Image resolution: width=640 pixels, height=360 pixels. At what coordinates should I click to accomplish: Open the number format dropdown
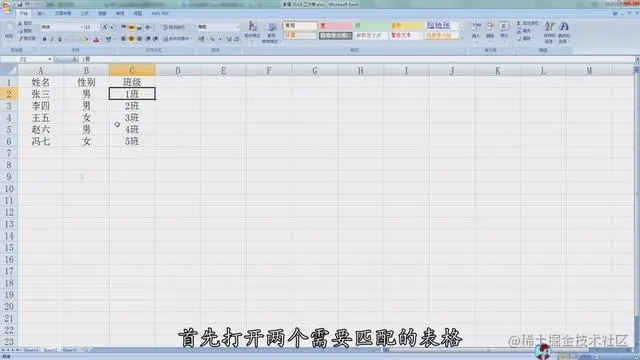click(237, 27)
